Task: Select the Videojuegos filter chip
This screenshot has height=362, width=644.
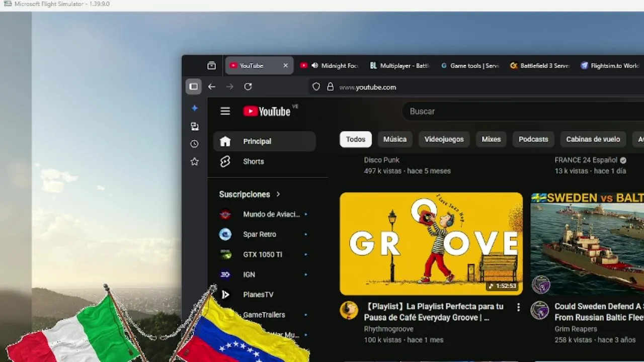Action: (444, 139)
